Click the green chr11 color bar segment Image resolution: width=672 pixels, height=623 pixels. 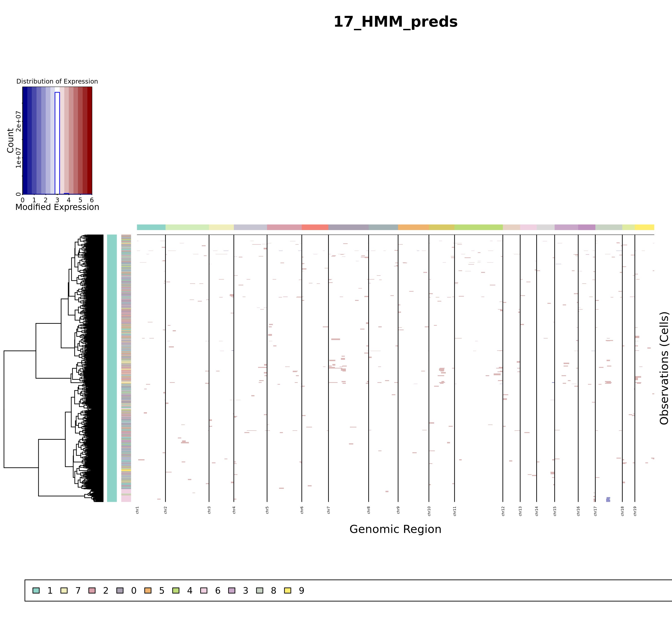tap(478, 227)
